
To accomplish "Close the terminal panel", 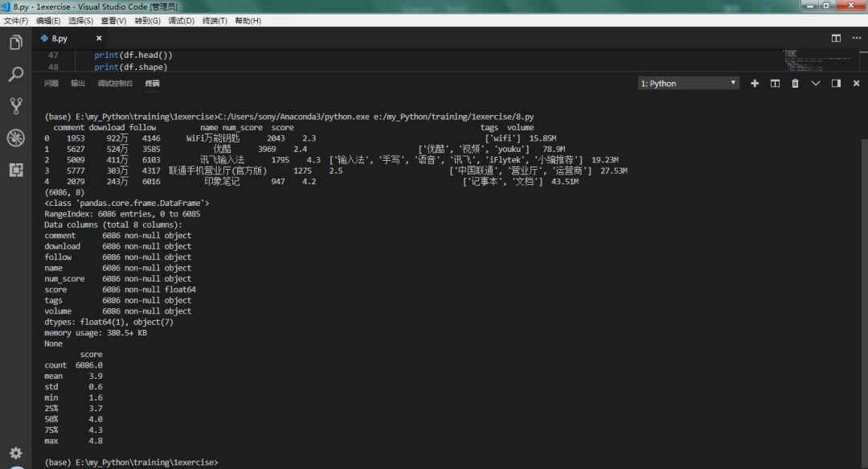I will pyautogui.click(x=857, y=83).
